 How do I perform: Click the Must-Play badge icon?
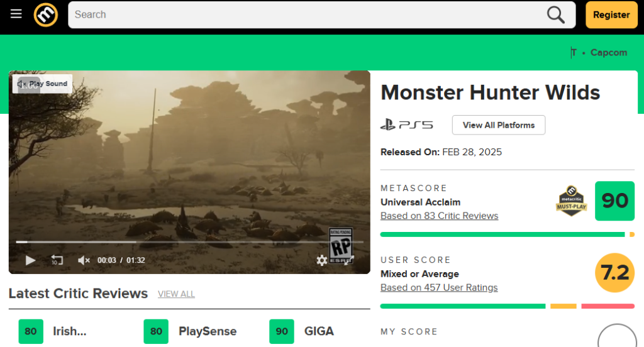point(571,201)
